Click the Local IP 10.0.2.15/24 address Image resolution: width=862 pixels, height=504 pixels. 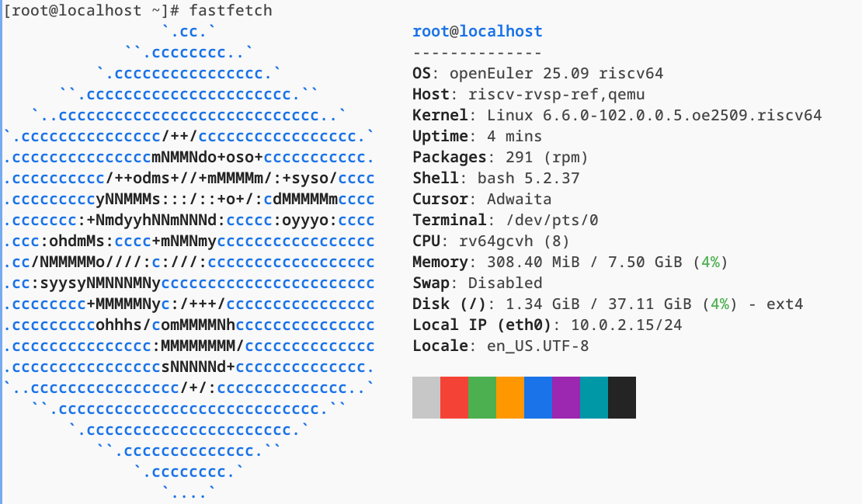click(x=626, y=325)
